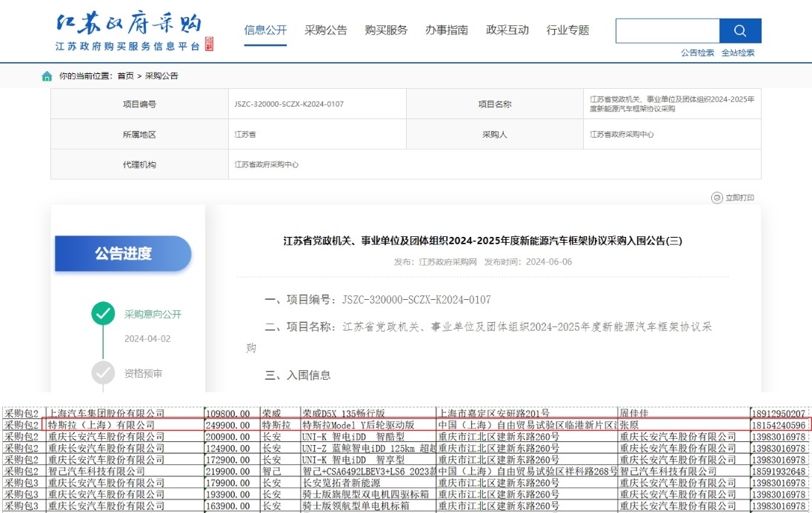Open the 信息公开 menu tab
This screenshot has width=812, height=513.
(x=265, y=30)
